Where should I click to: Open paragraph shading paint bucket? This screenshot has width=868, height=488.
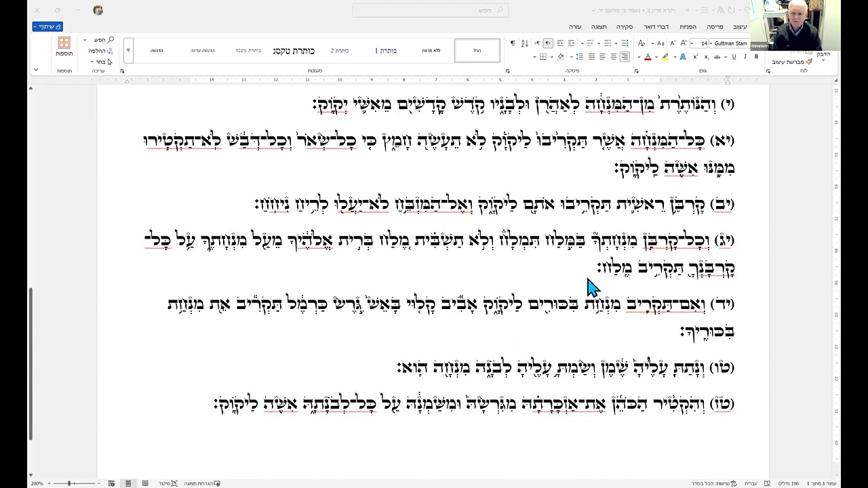coord(560,57)
